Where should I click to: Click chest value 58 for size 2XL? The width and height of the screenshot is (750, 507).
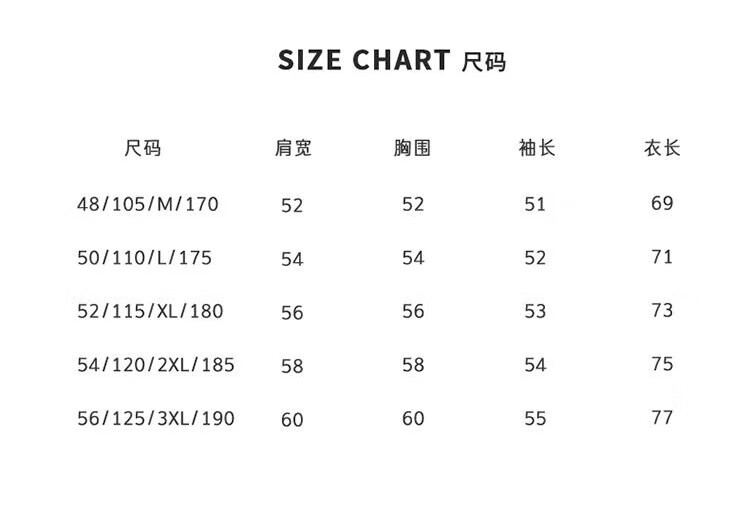pos(413,365)
